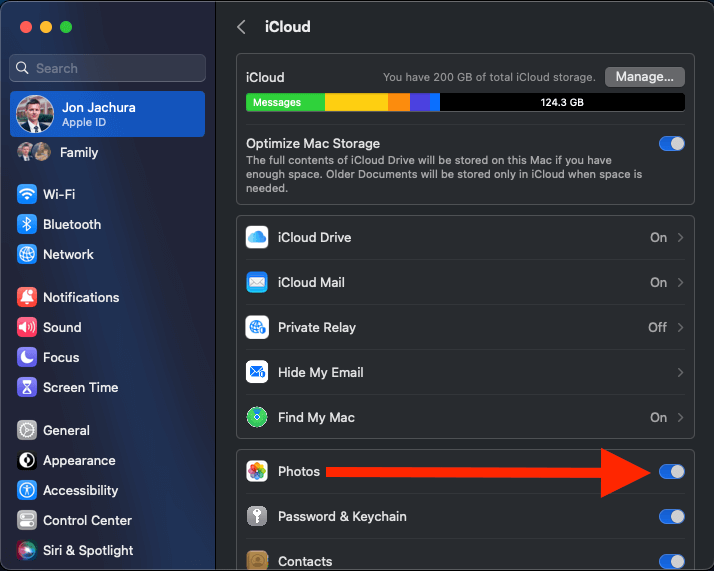Click green Messages storage segment

(286, 102)
